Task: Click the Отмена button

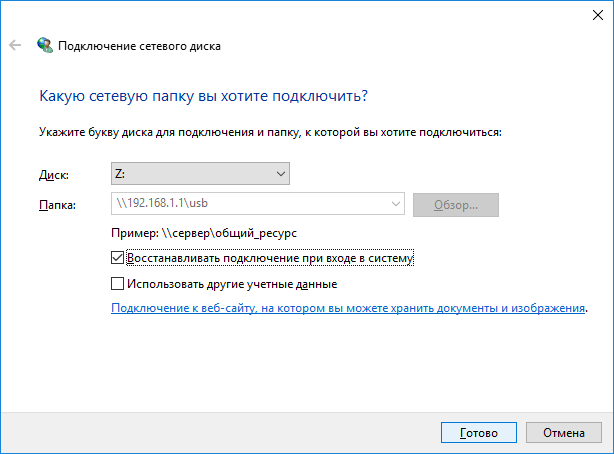Action: click(x=563, y=434)
